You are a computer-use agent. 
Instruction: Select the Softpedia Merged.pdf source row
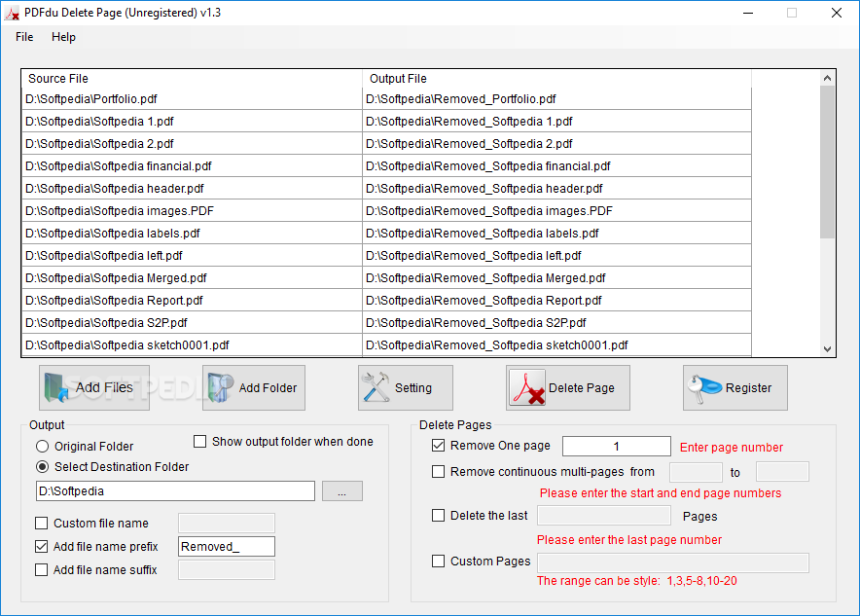192,278
